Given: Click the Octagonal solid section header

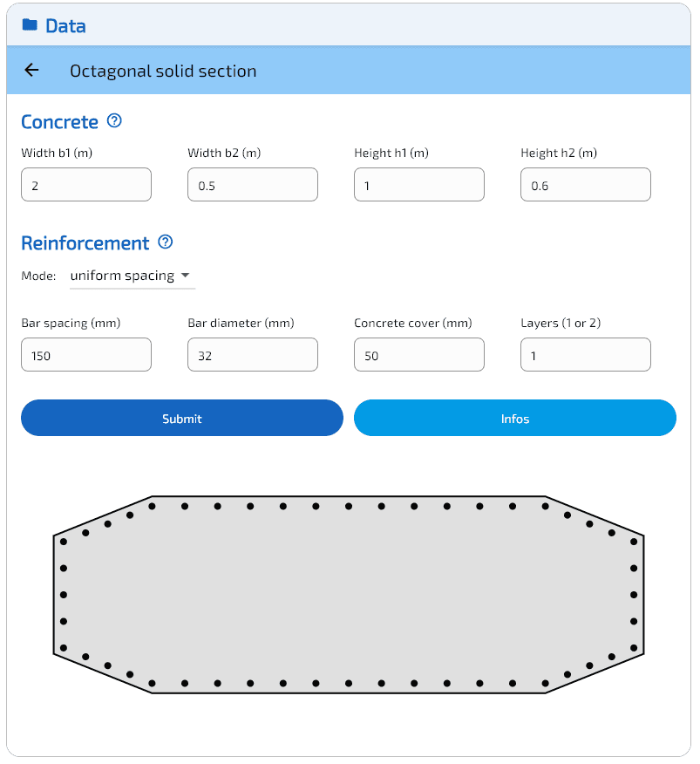Looking at the screenshot, I should tap(163, 71).
